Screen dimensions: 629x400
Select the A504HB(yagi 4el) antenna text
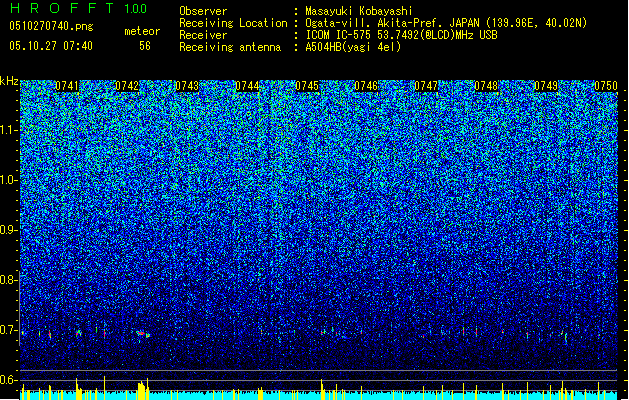(353, 47)
